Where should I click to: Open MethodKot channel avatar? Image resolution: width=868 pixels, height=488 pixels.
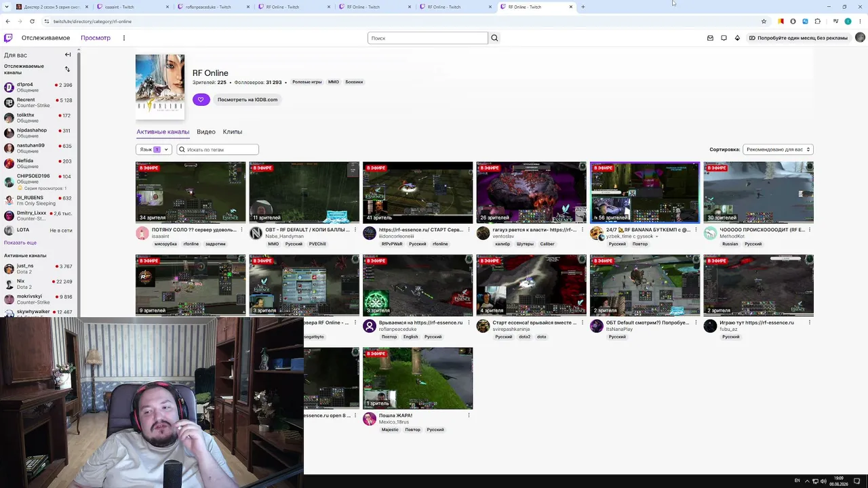coord(710,233)
